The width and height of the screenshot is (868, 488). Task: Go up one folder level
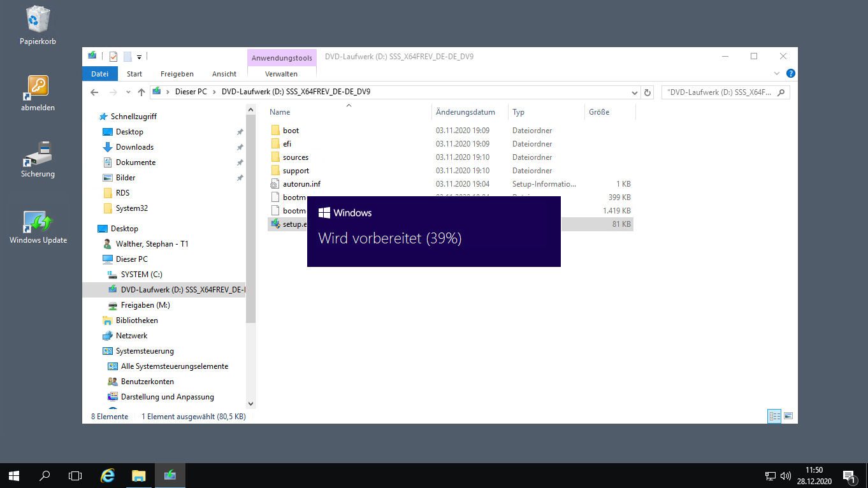pyautogui.click(x=141, y=92)
